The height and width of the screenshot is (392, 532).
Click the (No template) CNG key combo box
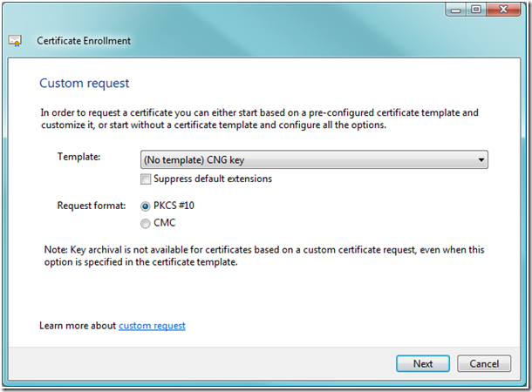[314, 159]
